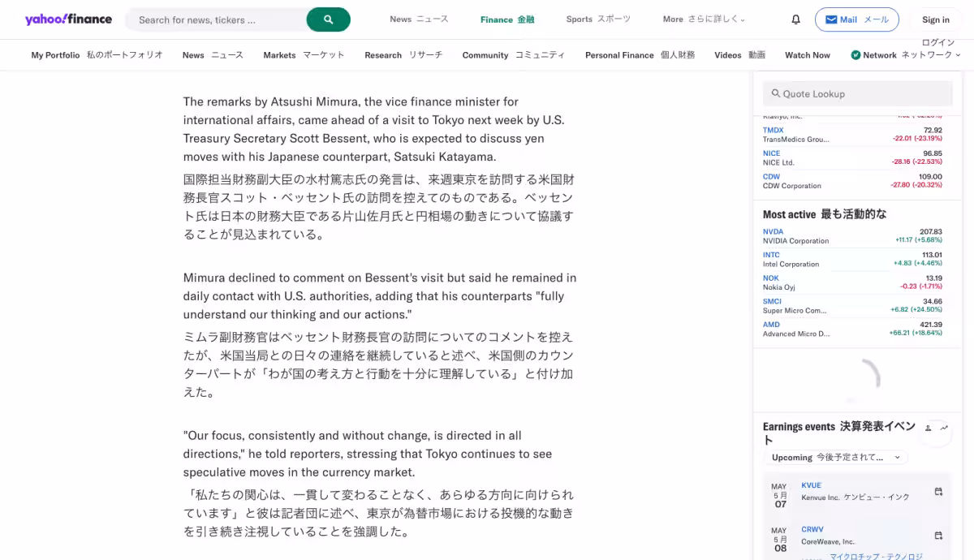Click Japanese paragraph beginning 国際担当財務副大臣

point(379,207)
